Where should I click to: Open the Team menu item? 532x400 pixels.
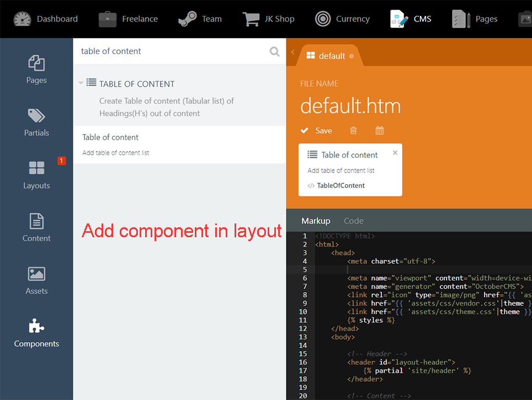200,19
